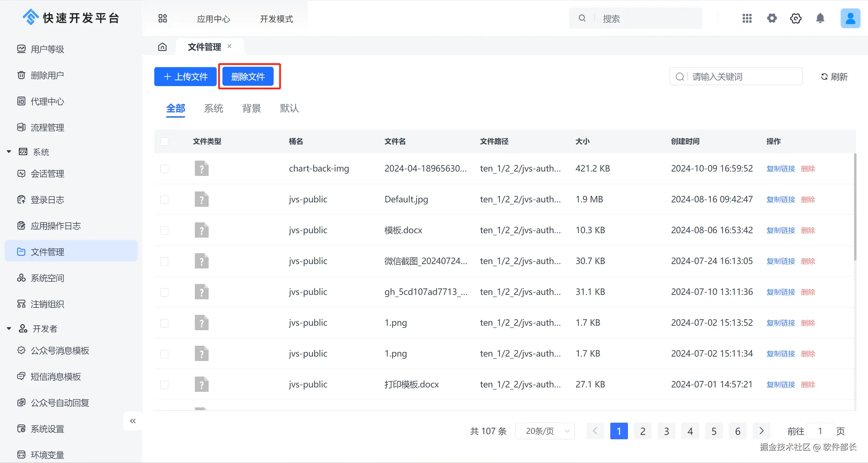Screen dimensions: 868x463
Task: Click file type icon for Default.jpg row
Action: coord(201,199)
